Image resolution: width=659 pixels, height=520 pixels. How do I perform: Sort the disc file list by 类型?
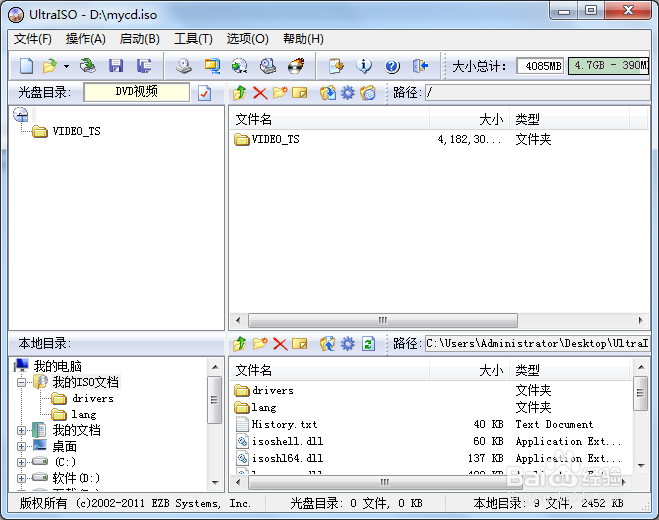569,119
